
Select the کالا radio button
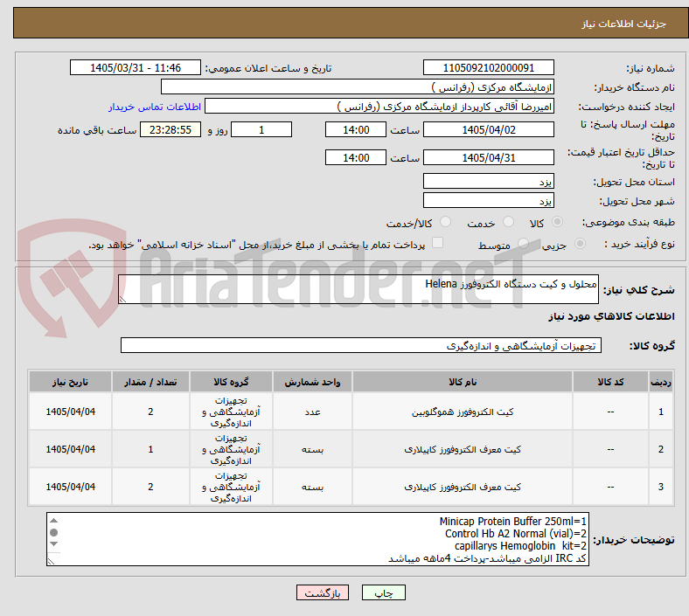[557, 222]
